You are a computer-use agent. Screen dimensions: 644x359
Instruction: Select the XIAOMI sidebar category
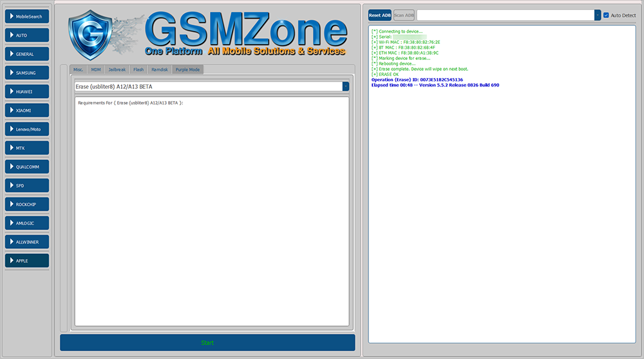(27, 110)
